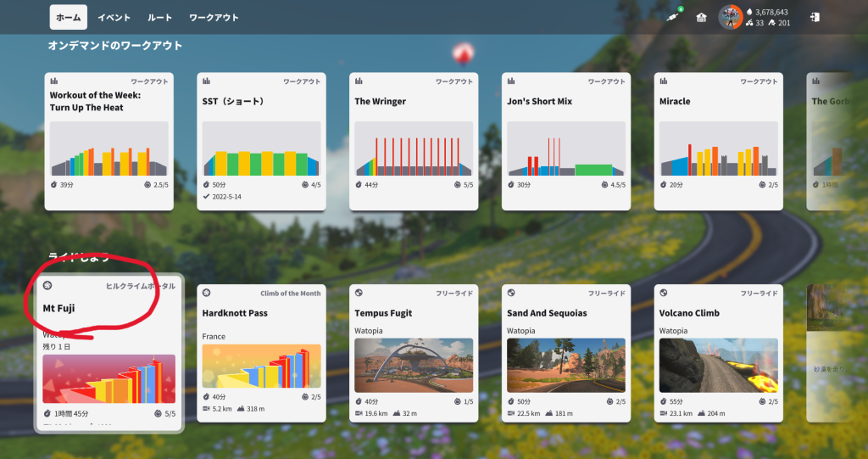Click stopwatch icon next to 50分 on SST card

pyautogui.click(x=206, y=185)
